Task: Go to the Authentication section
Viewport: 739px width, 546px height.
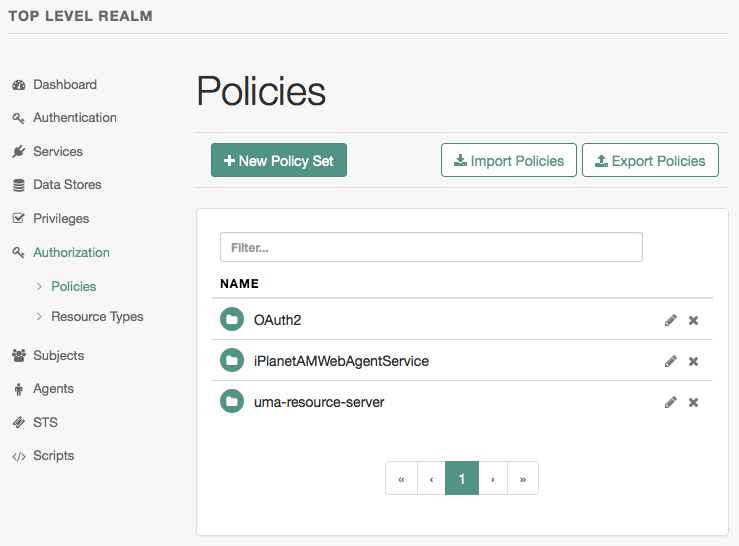Action: tap(75, 118)
